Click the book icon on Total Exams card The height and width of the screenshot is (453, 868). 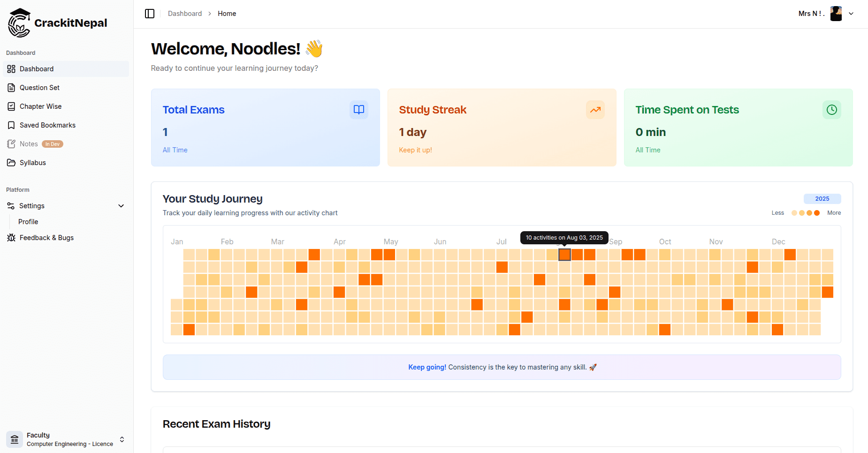coord(358,109)
